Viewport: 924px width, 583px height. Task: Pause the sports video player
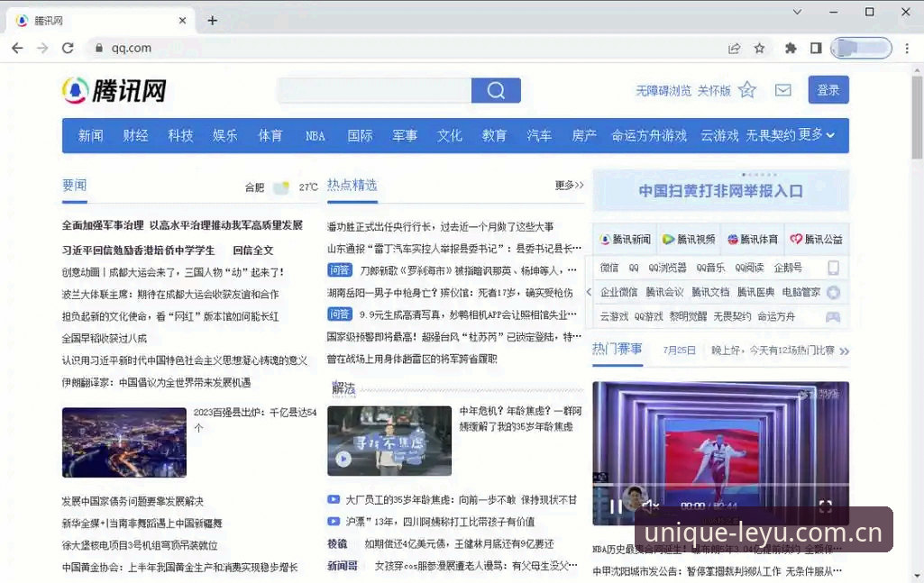[x=615, y=506]
